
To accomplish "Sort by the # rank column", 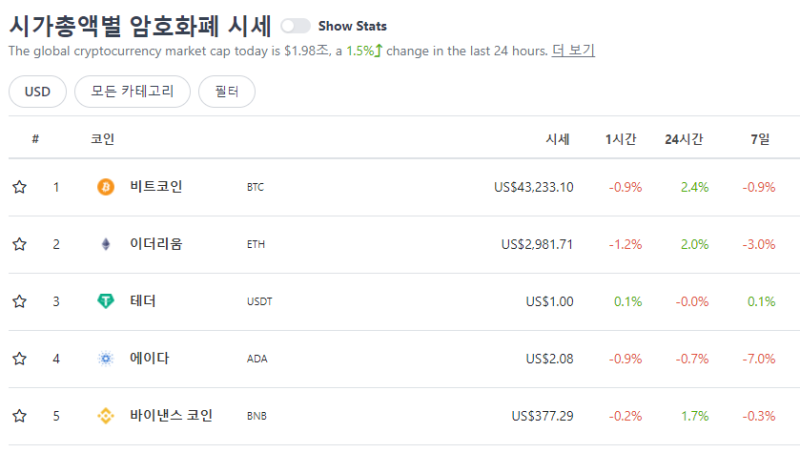I will [35, 139].
